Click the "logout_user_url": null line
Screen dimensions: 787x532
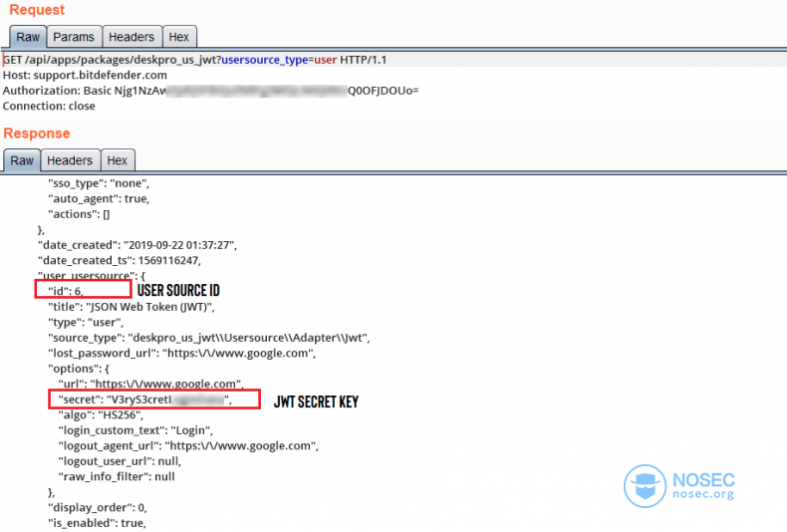pyautogui.click(x=120, y=461)
